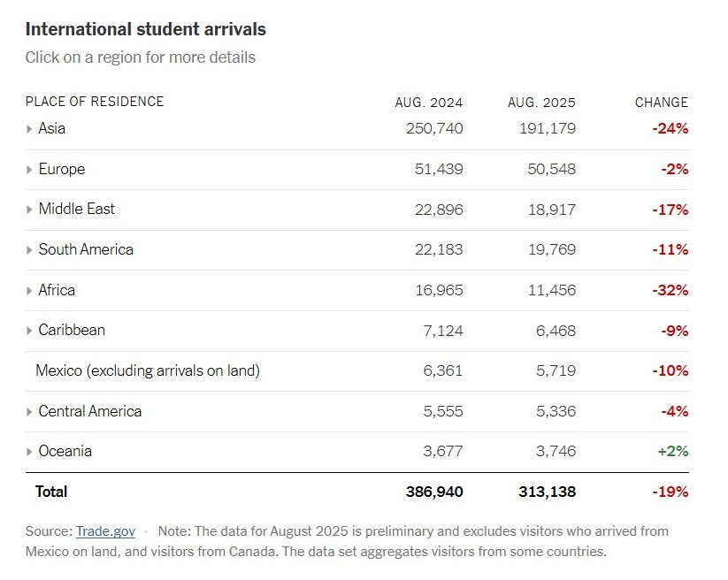The height and width of the screenshot is (580, 728).
Task: Click the Oceania +2% change value
Action: [672, 452]
